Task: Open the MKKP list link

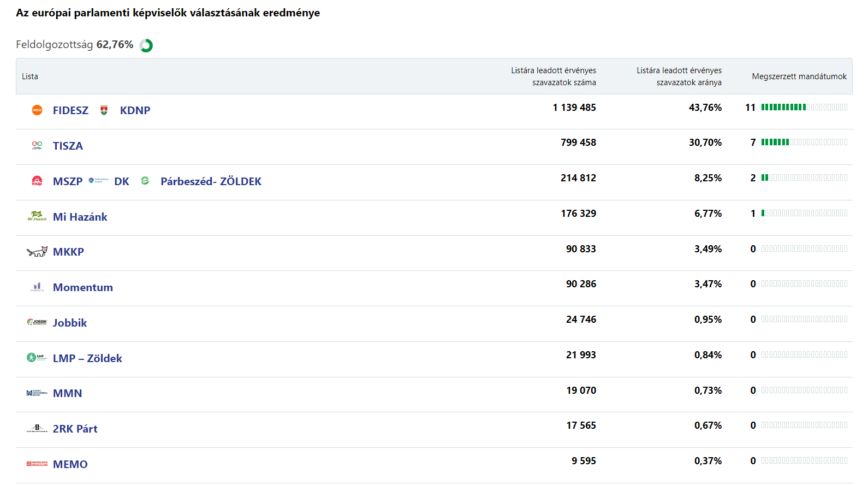Action: 68,252
